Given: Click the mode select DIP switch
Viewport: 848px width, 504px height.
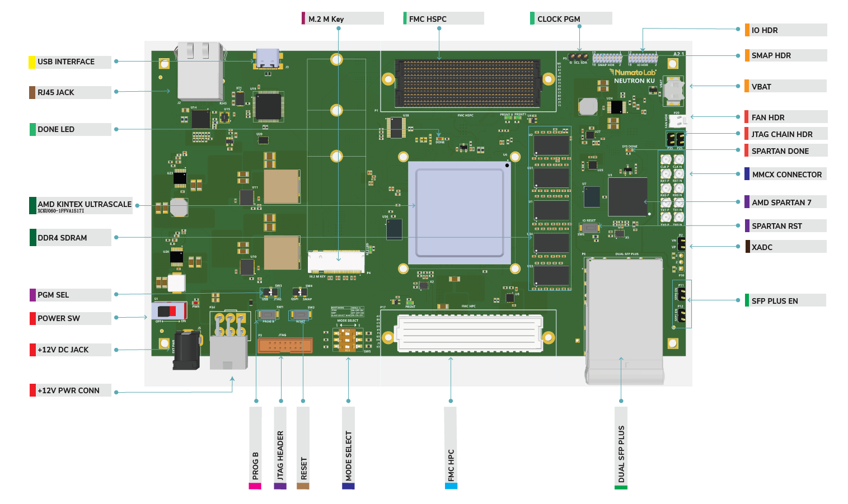Looking at the screenshot, I should pyautogui.click(x=347, y=340).
